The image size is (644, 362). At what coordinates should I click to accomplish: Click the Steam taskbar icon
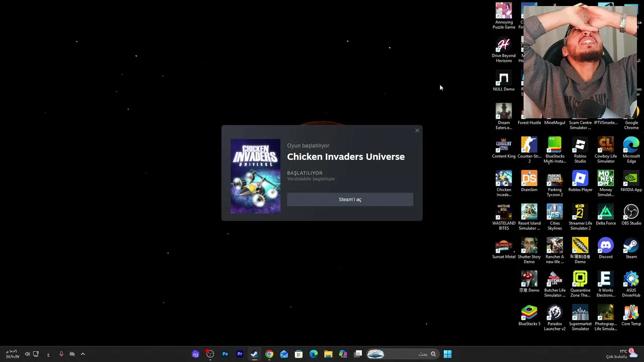[x=255, y=354]
